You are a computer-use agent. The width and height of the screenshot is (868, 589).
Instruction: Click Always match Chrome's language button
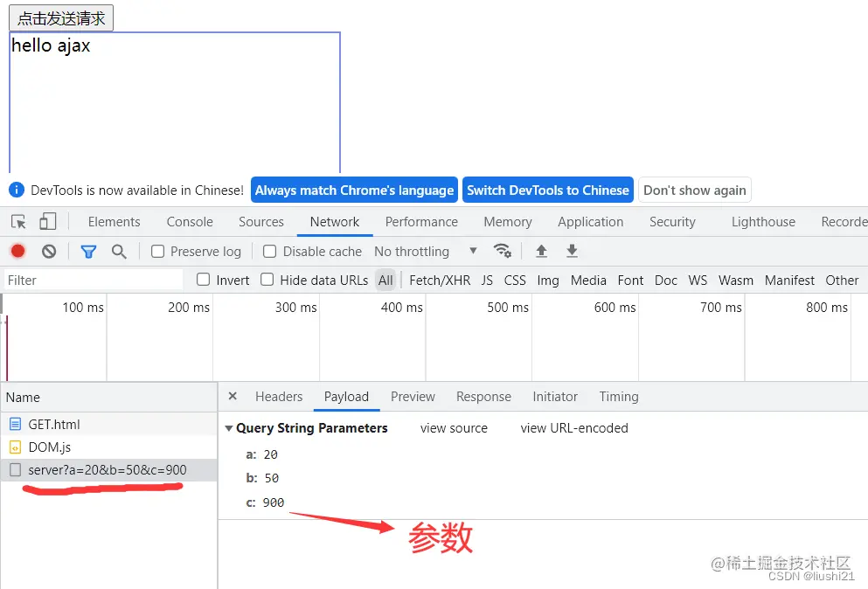tap(354, 190)
